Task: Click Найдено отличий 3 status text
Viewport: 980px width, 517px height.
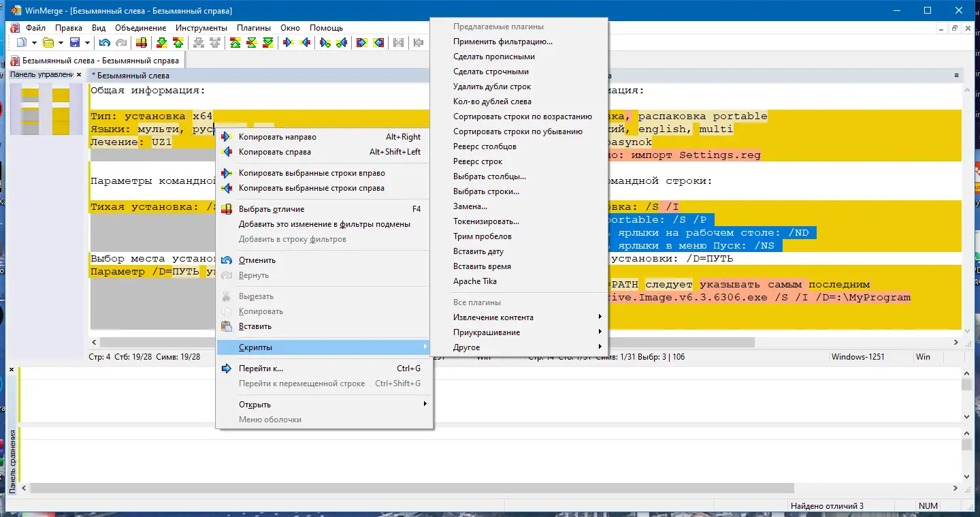Action: click(x=827, y=506)
